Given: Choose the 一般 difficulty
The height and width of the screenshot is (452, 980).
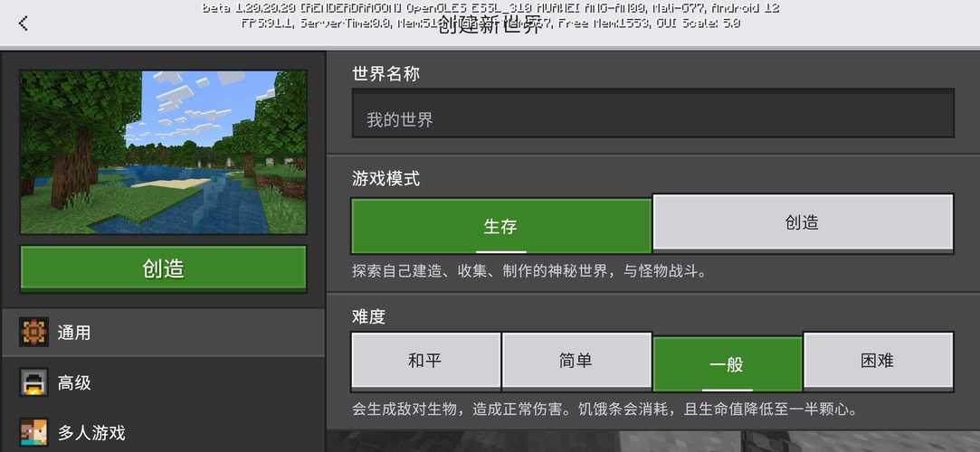Looking at the screenshot, I should pos(727,363).
